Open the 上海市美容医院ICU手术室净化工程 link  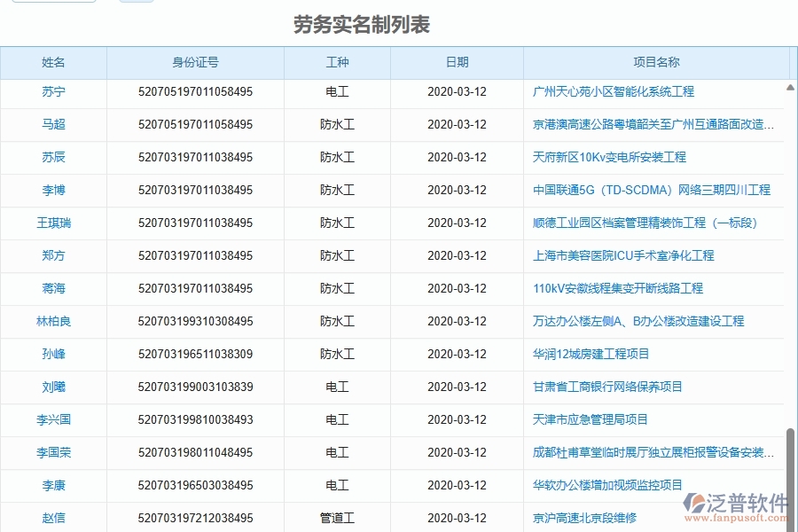[x=624, y=255]
